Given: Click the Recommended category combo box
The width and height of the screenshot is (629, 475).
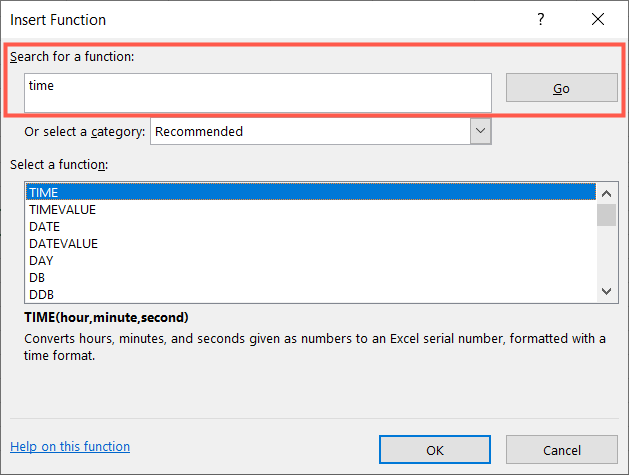Looking at the screenshot, I should point(310,131).
